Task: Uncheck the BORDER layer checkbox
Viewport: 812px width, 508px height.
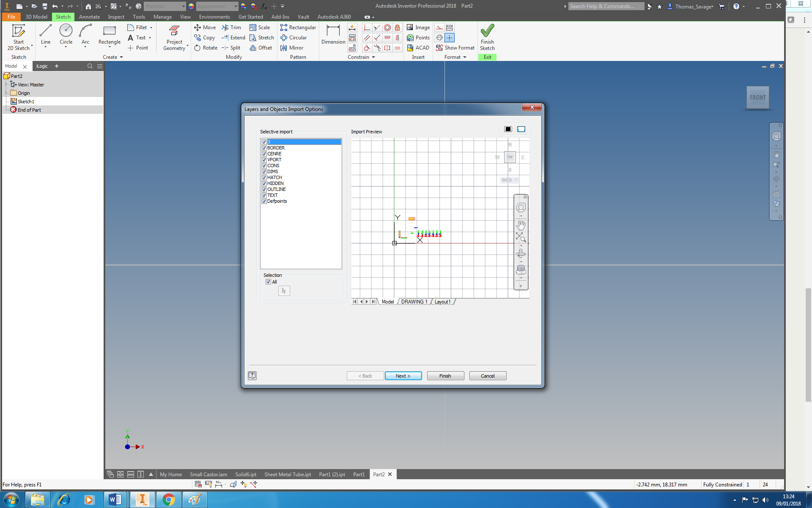Action: point(264,148)
